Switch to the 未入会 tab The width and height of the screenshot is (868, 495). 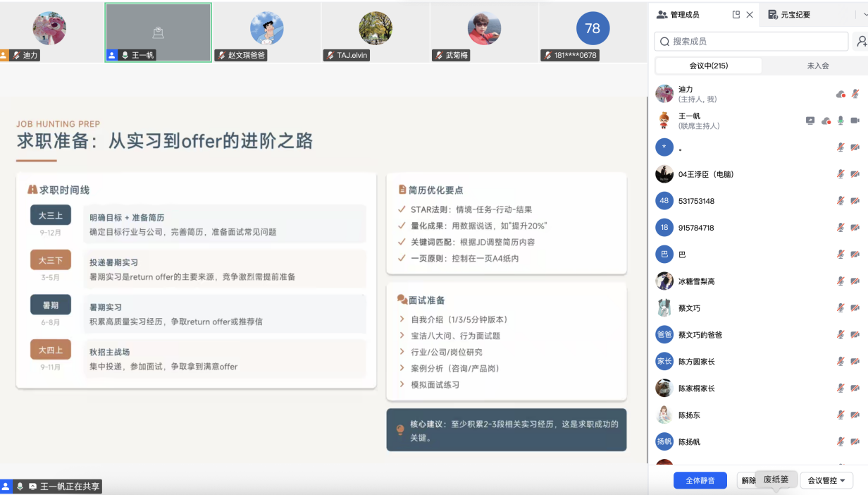coord(817,66)
